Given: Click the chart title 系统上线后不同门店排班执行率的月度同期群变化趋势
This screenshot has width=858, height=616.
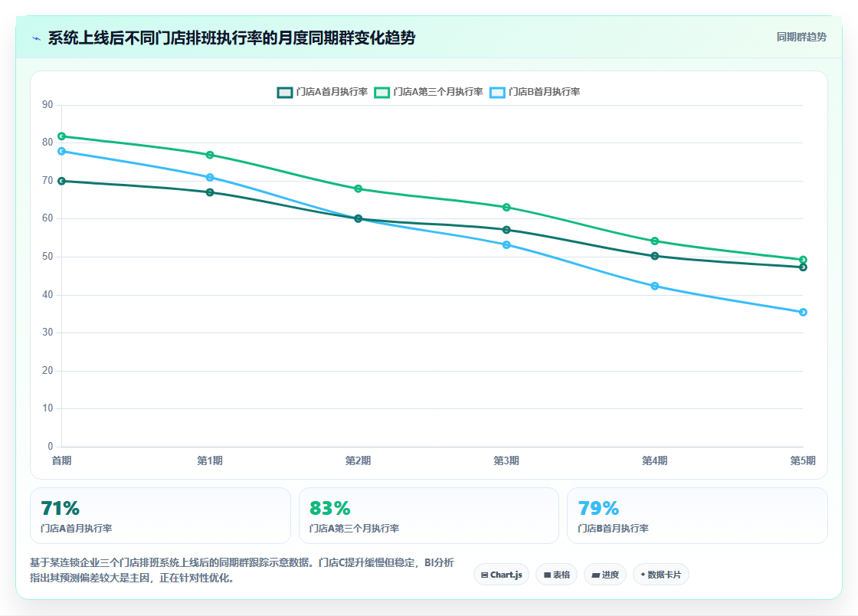Looking at the screenshot, I should (x=231, y=38).
